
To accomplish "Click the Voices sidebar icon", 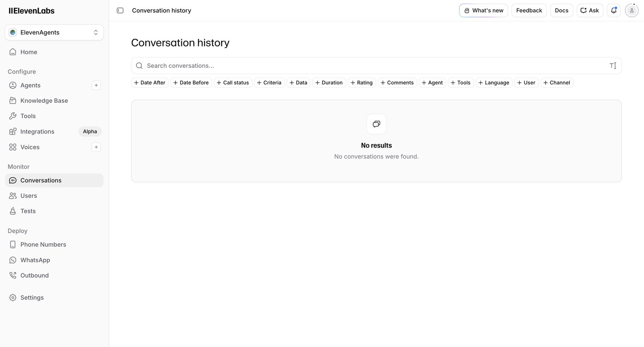I will [x=13, y=147].
